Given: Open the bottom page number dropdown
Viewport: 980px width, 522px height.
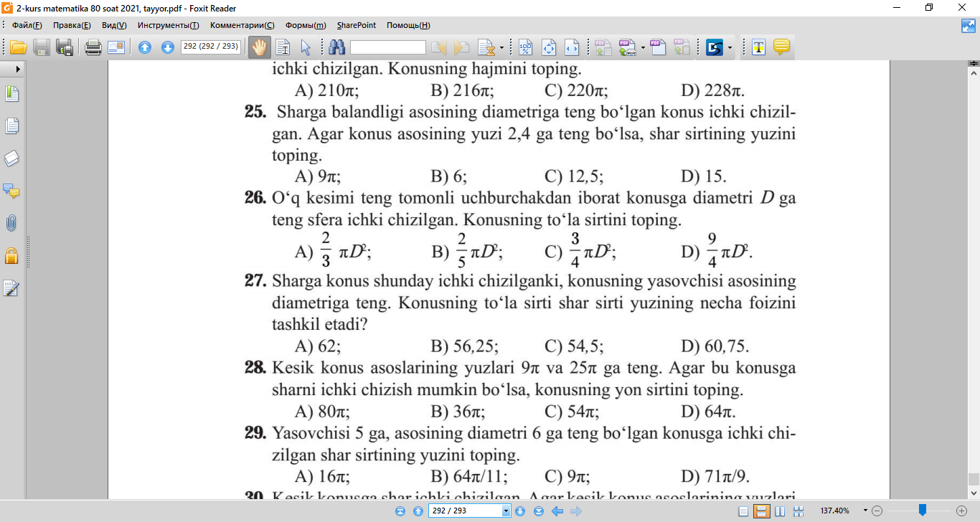Looking at the screenshot, I should (507, 511).
